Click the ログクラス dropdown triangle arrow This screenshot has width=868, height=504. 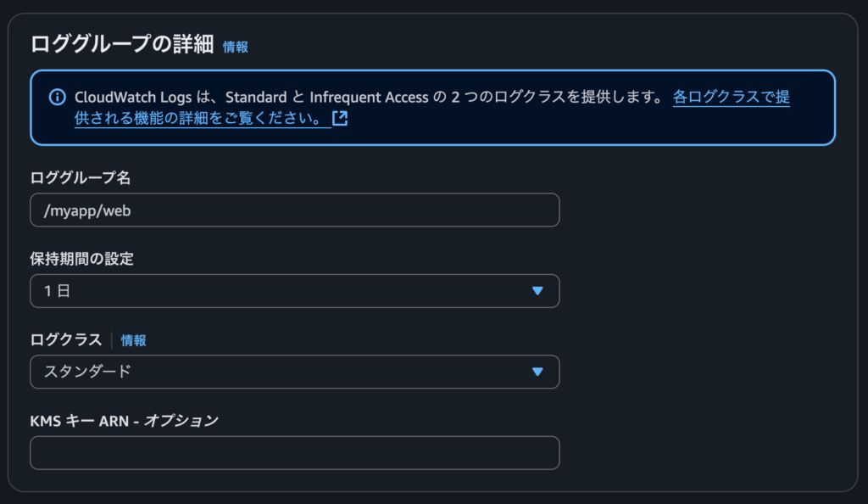pos(537,372)
